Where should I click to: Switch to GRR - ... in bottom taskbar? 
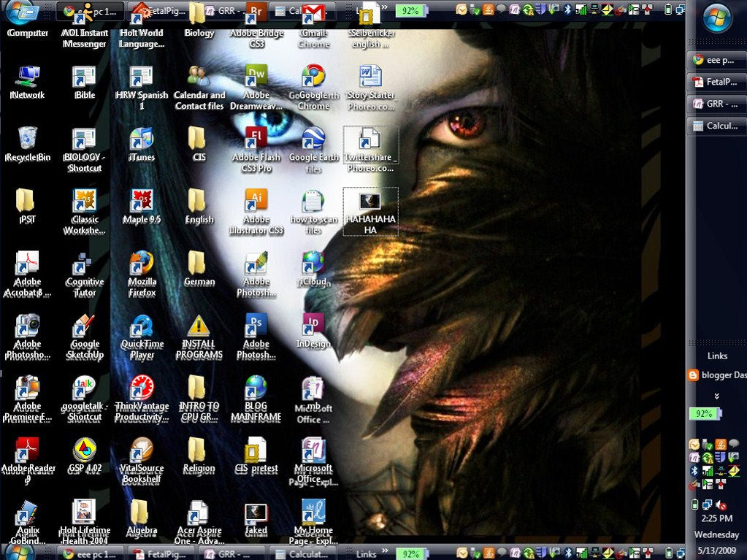point(230,554)
